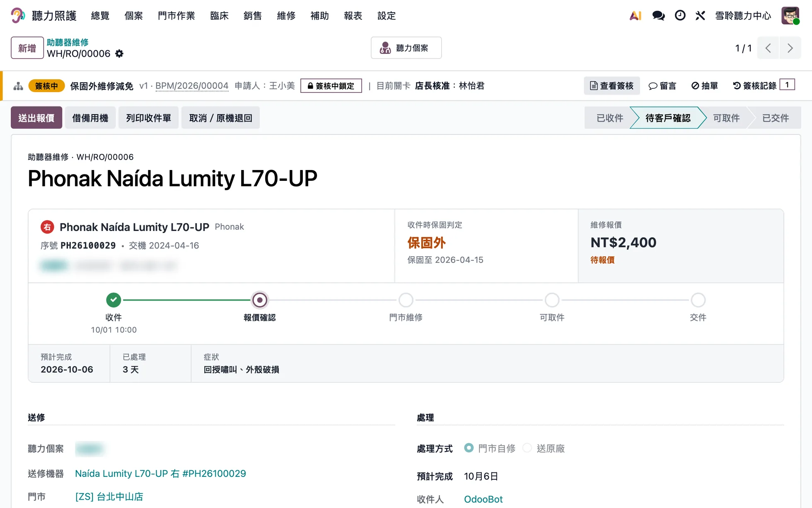Open the 銷售 menu
Screen dimensions: 812x508
253,16
